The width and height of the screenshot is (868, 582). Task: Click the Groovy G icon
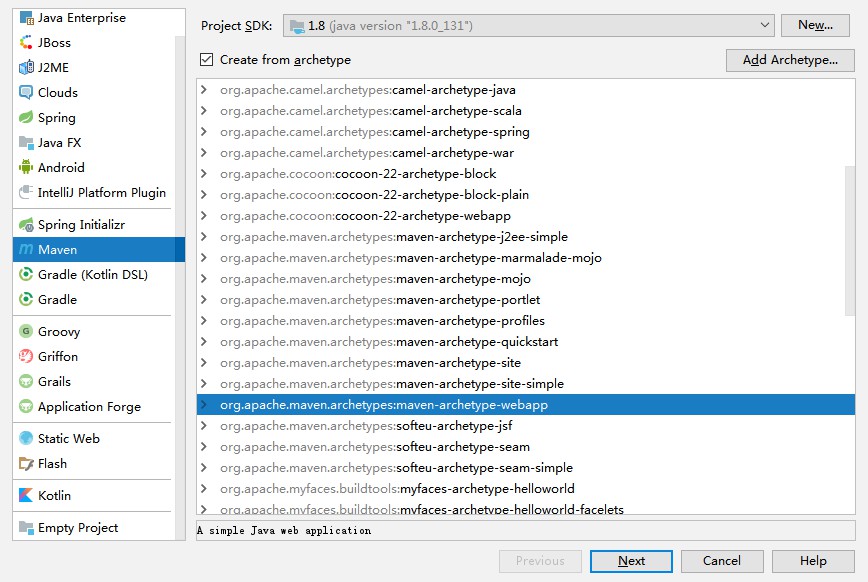(26, 331)
